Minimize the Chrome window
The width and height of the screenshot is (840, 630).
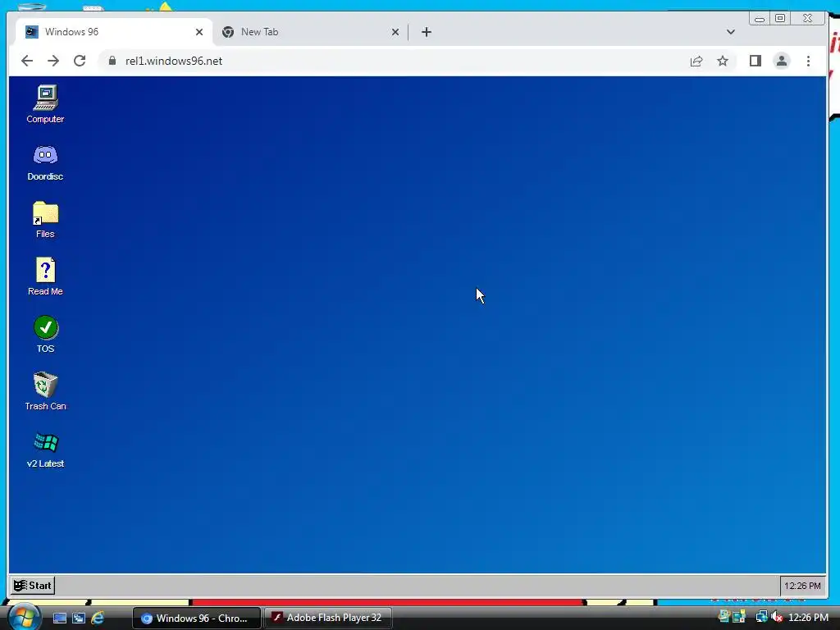760,19
